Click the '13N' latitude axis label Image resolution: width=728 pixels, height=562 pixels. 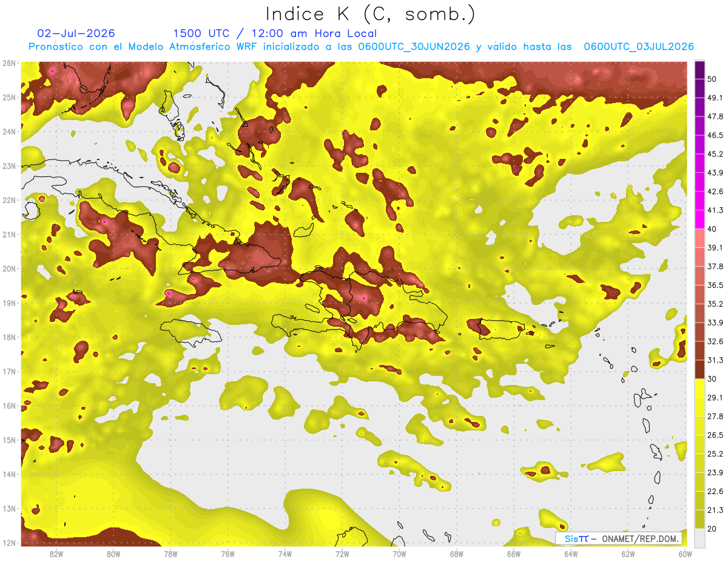(x=9, y=509)
